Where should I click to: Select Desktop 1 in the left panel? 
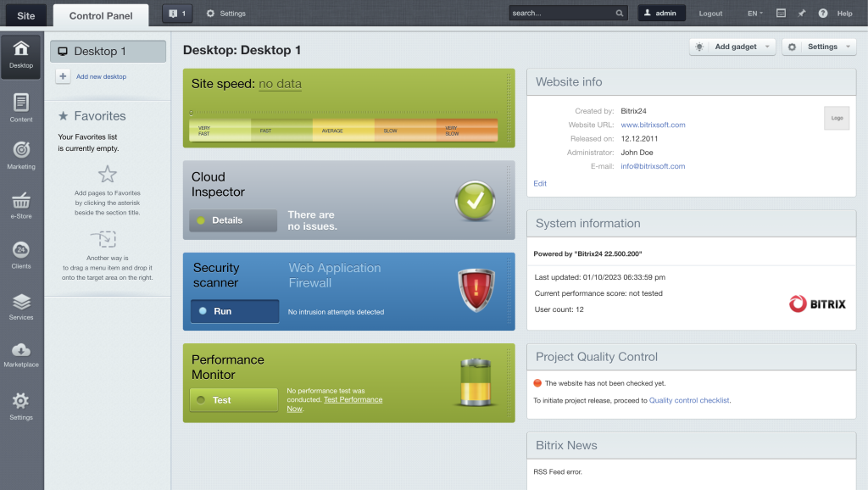[x=108, y=52]
